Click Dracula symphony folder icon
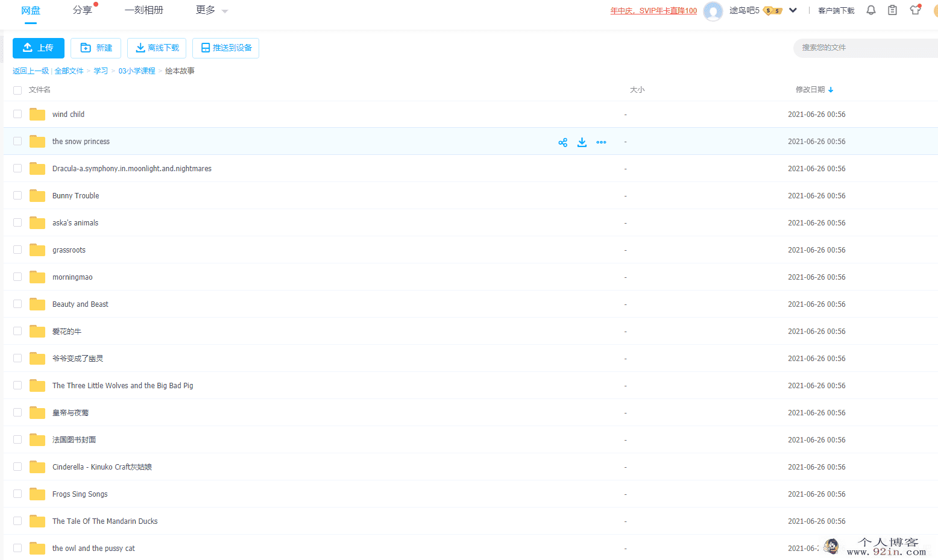 [37, 168]
